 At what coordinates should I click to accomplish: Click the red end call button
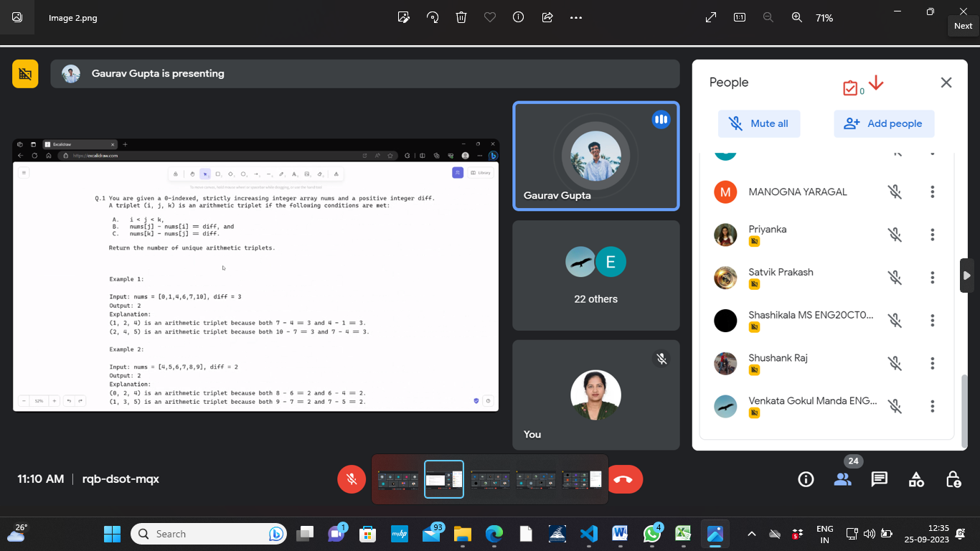click(624, 479)
